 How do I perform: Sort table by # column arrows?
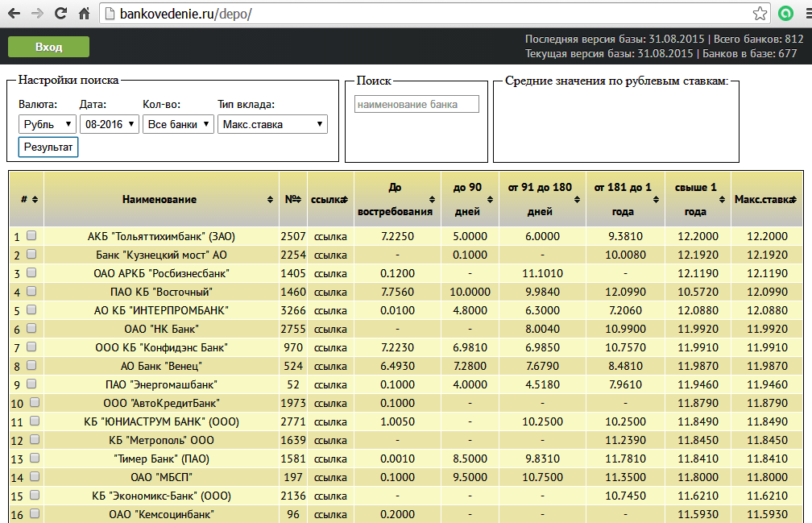[x=35, y=199]
